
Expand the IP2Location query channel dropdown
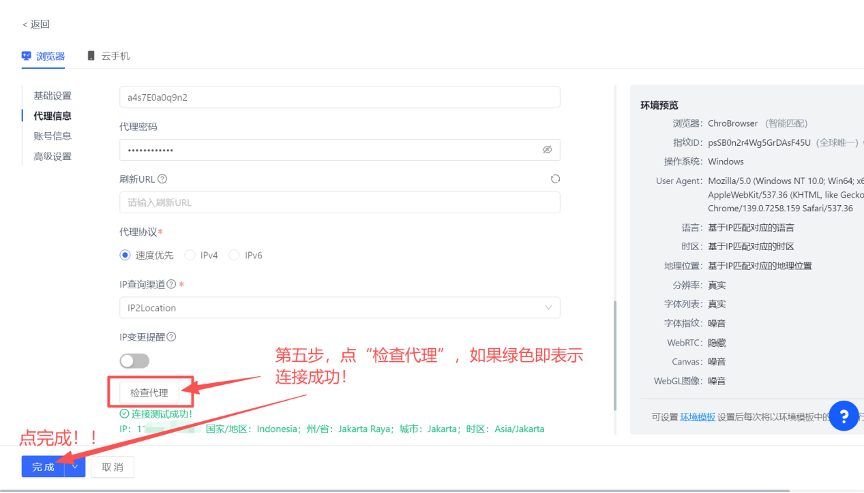pyautogui.click(x=339, y=307)
